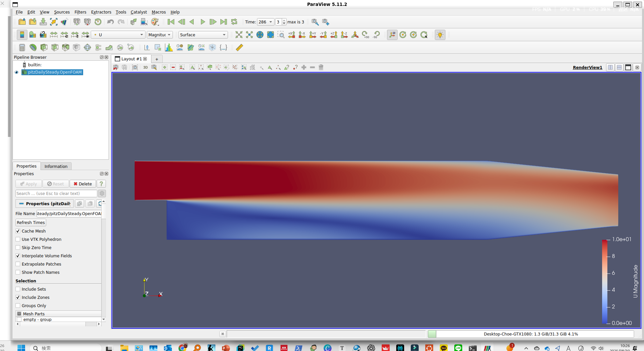Viewport: 644px width, 351px height.
Task: Apply the Contour filter
Action: point(33,47)
